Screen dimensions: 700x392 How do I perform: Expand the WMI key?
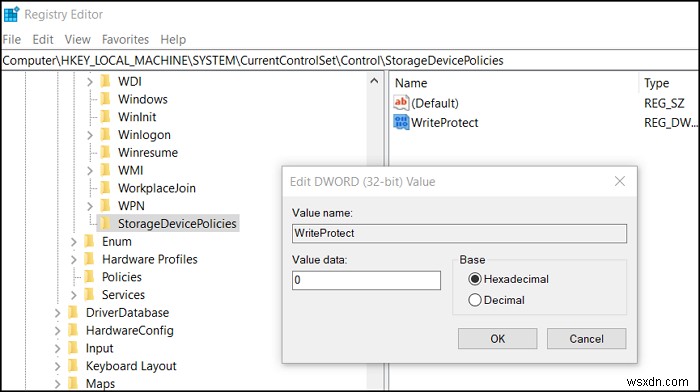tap(90, 171)
